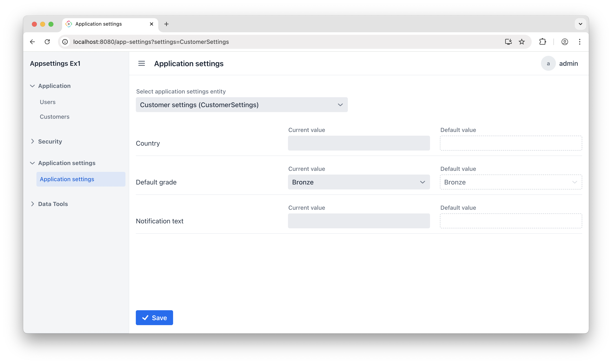
Task: Click the Save button
Action: [154, 318]
